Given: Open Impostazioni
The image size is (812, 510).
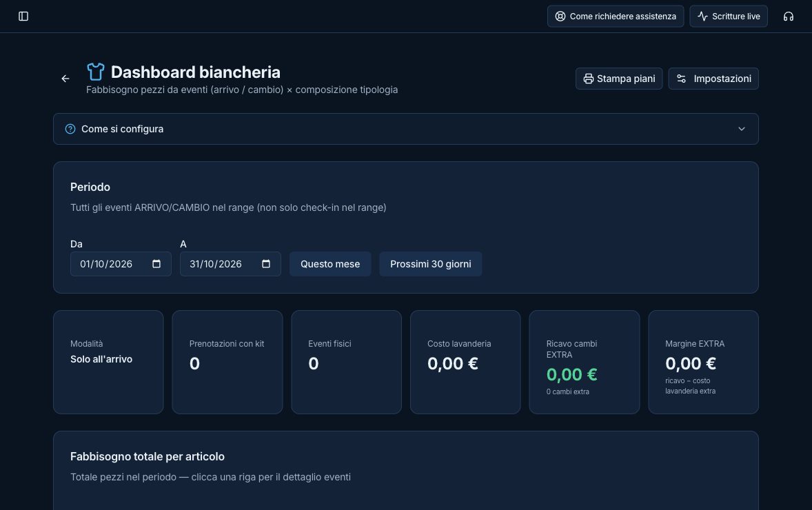Looking at the screenshot, I should (x=713, y=79).
